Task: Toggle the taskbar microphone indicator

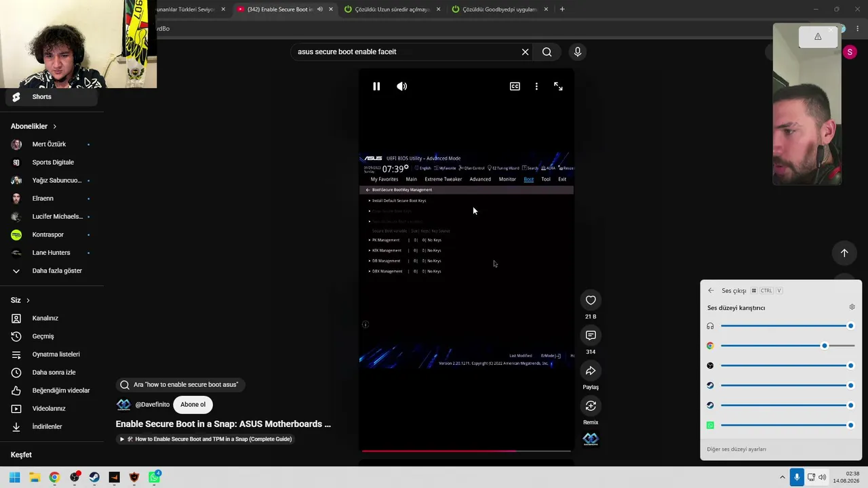Action: pyautogui.click(x=797, y=477)
